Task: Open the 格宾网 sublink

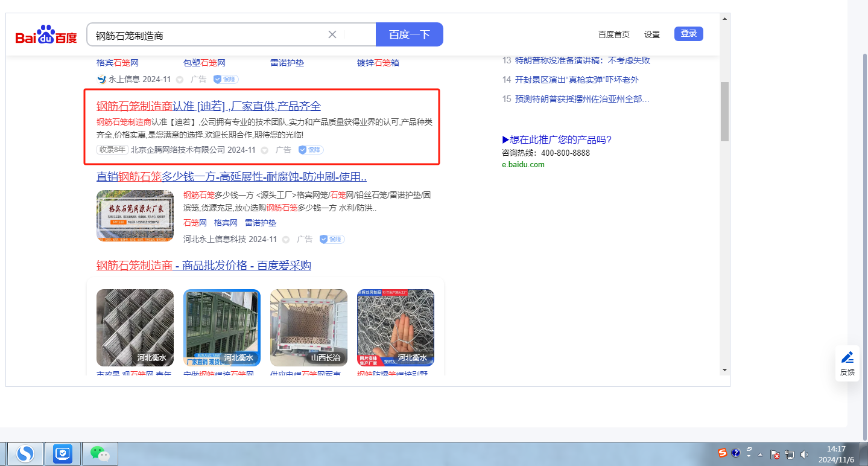Action: click(226, 223)
